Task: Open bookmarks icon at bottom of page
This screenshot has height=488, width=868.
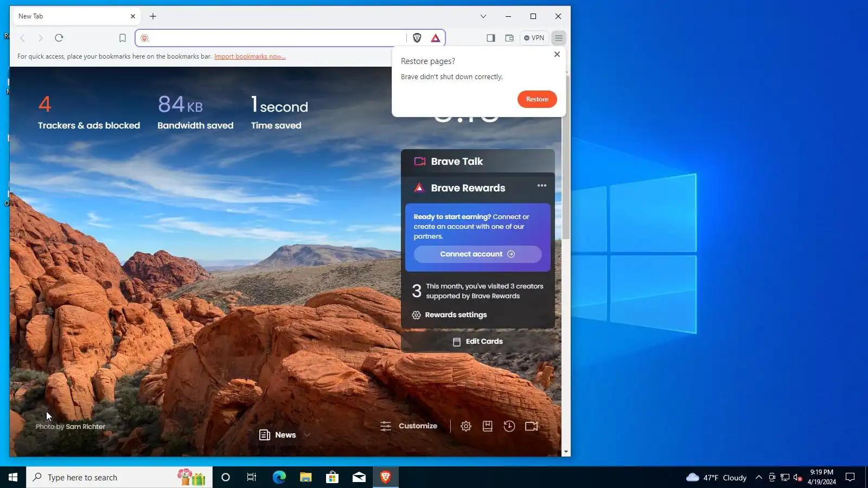Action: (x=488, y=426)
